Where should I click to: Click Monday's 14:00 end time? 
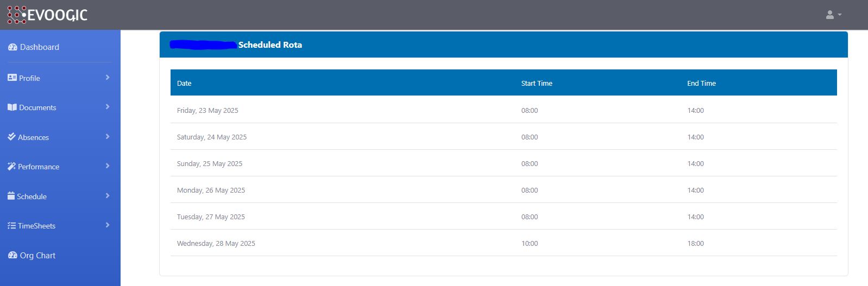tap(695, 190)
